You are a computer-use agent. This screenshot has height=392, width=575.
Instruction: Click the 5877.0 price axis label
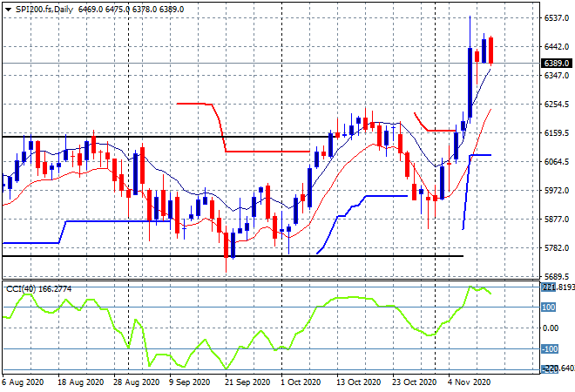[557, 219]
